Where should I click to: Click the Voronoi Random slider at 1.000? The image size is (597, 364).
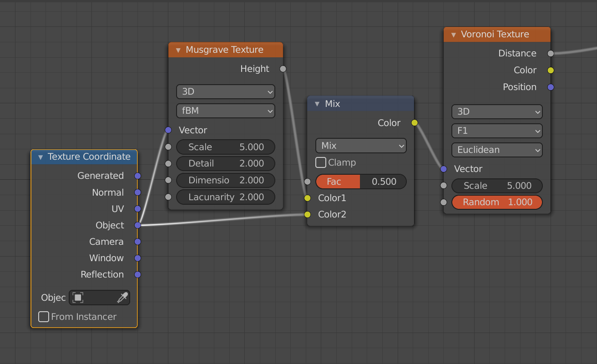(497, 202)
